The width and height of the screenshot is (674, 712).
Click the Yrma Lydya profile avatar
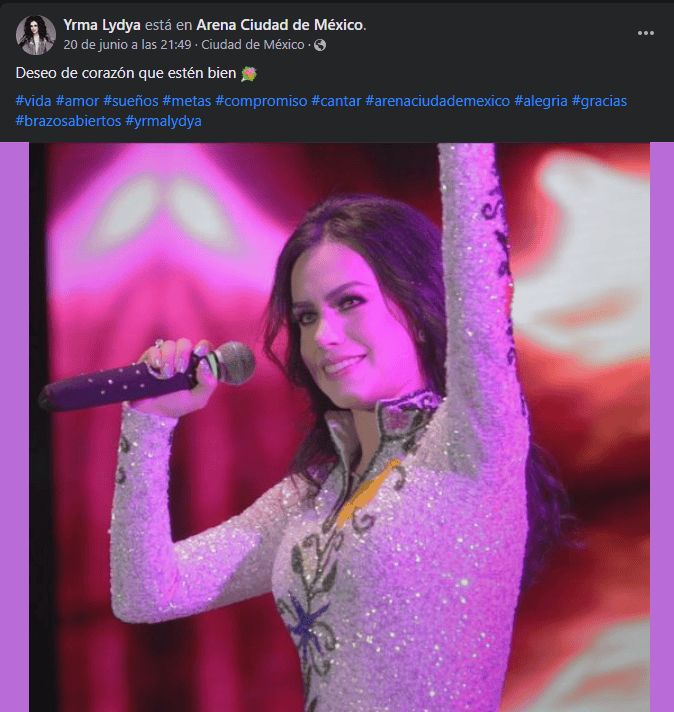(36, 34)
